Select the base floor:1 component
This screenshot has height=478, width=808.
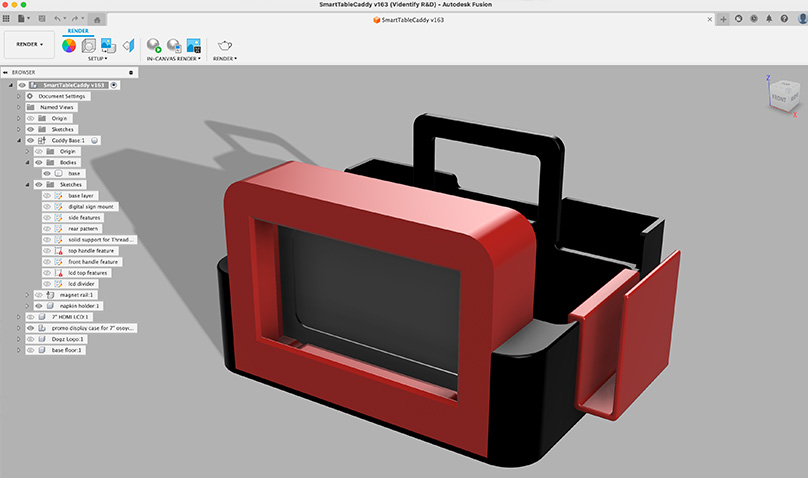coord(66,350)
